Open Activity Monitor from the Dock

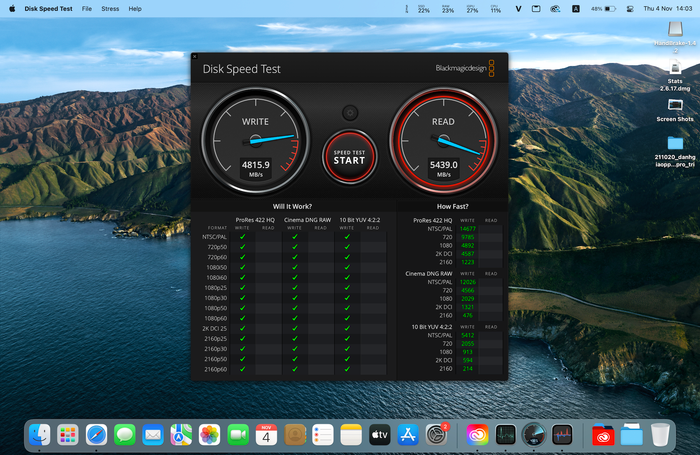505,434
